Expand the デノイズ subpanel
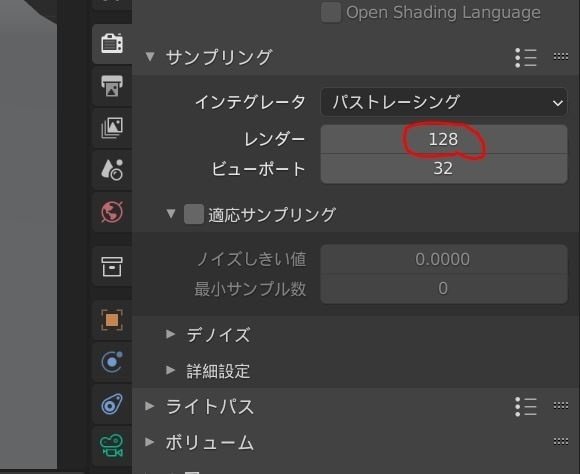Image resolution: width=580 pixels, height=474 pixels. [x=171, y=335]
